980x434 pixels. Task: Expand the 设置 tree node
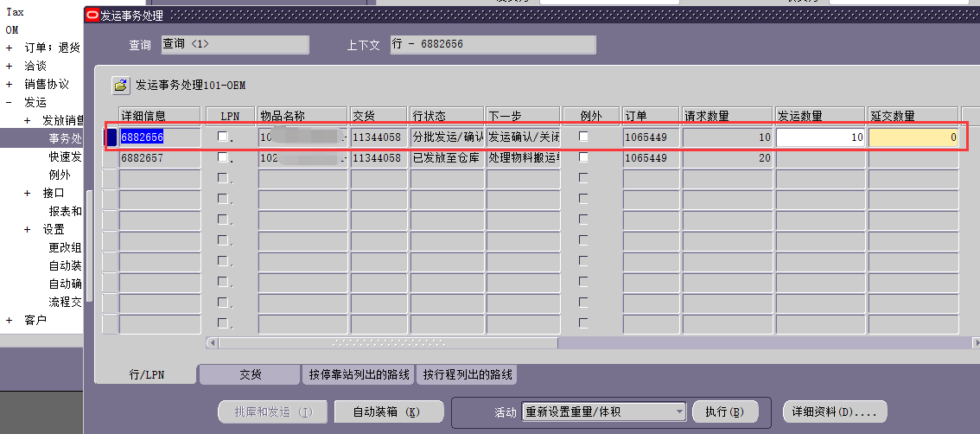tap(28, 229)
